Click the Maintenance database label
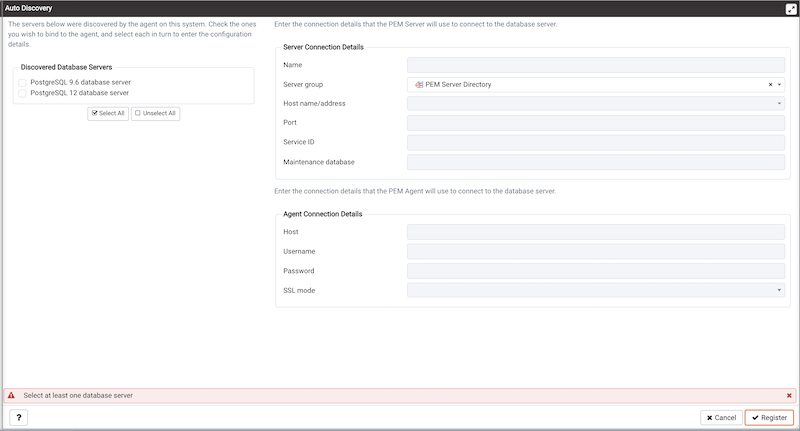 click(319, 162)
